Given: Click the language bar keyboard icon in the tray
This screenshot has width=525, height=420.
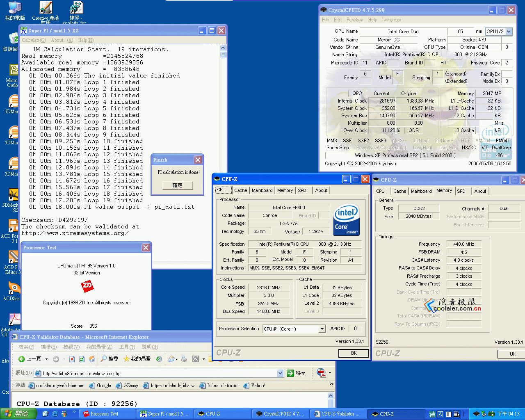Looking at the screenshot, I should tap(432, 414).
